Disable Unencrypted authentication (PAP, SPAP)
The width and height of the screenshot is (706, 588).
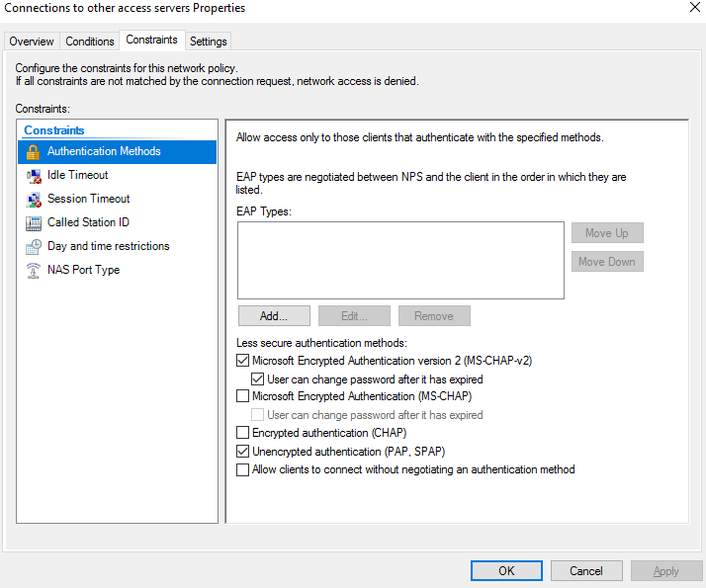(243, 451)
